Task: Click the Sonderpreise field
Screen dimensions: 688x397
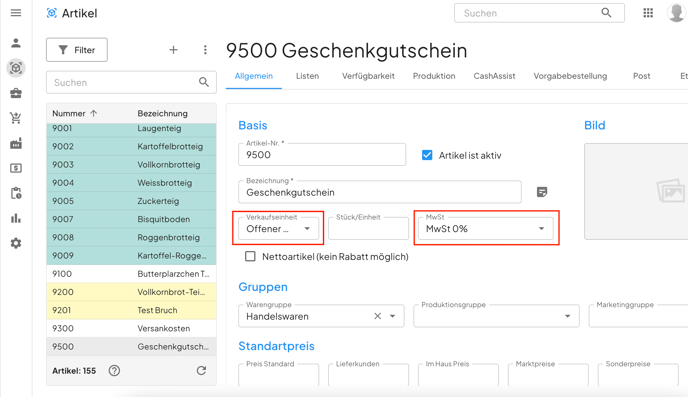Action: [x=638, y=375]
